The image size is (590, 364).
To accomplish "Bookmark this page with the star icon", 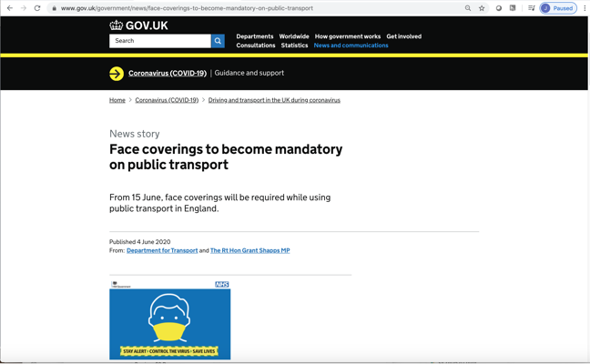I will 482,8.
